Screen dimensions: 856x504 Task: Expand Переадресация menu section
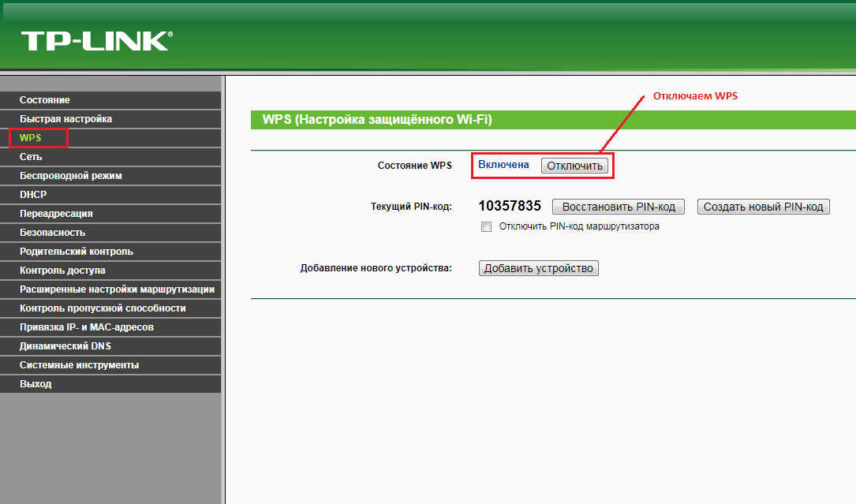click(x=56, y=214)
